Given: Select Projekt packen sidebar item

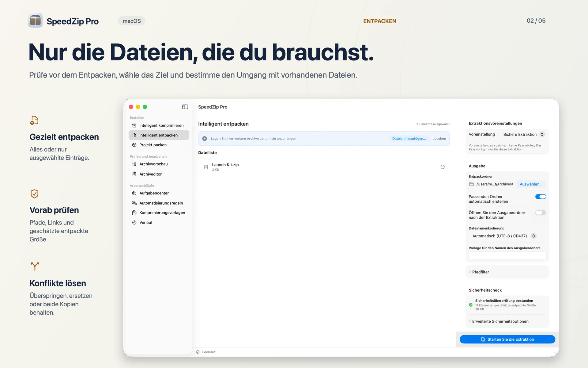Looking at the screenshot, I should [x=159, y=145].
